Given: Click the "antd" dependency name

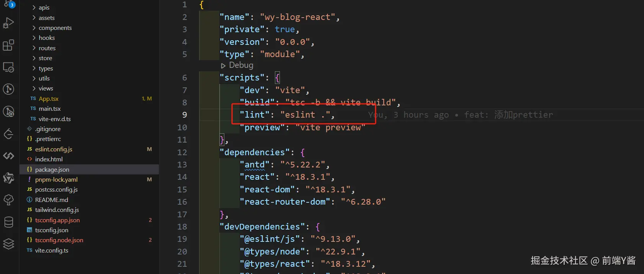Looking at the screenshot, I should [255, 164].
